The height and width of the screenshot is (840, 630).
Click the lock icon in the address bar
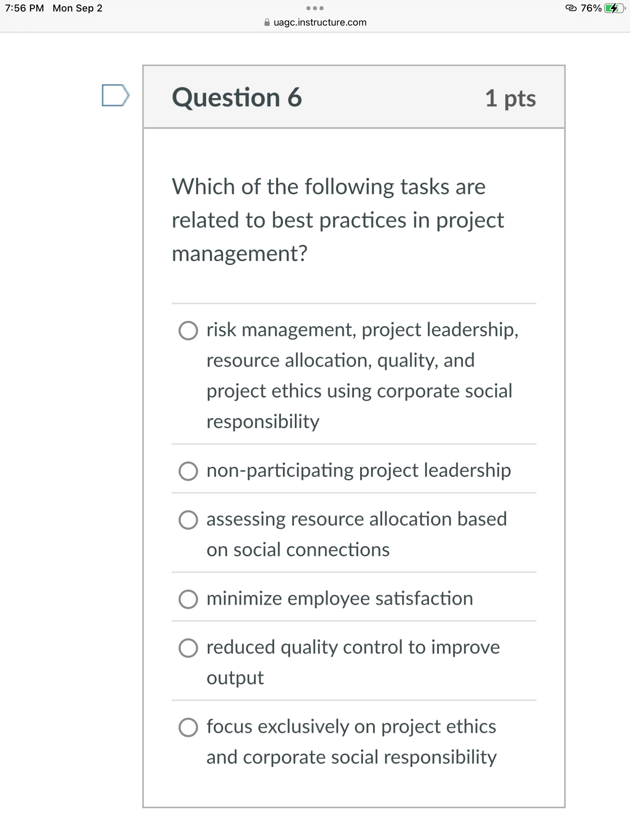pyautogui.click(x=266, y=23)
